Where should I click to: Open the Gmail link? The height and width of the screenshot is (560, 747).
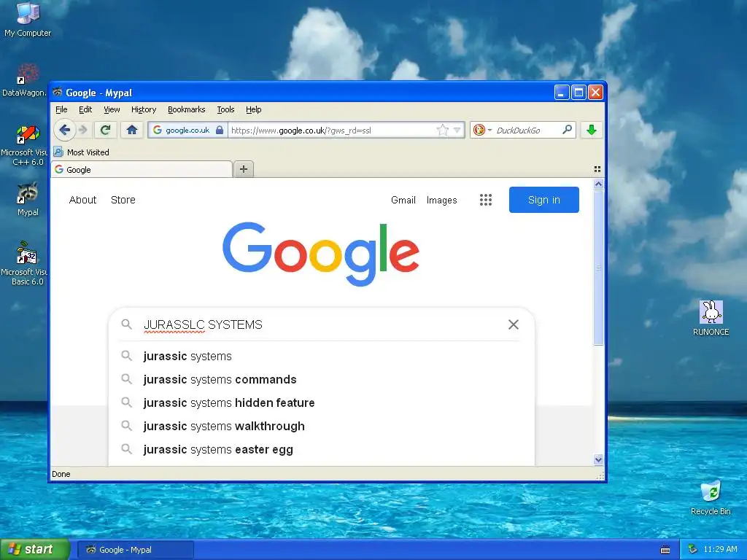[403, 200]
